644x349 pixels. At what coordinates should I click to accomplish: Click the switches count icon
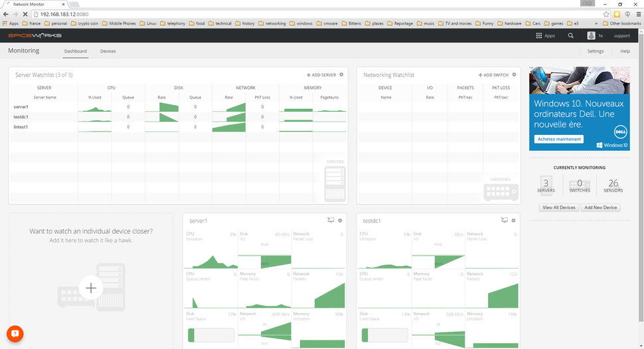(x=580, y=185)
